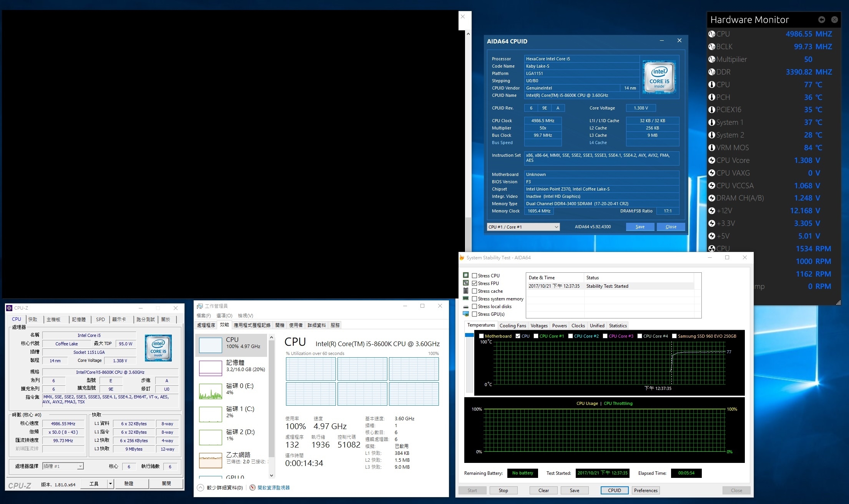Image resolution: width=849 pixels, height=504 pixels.
Task: Click the Hardware Monitor close X icon
Action: point(834,20)
